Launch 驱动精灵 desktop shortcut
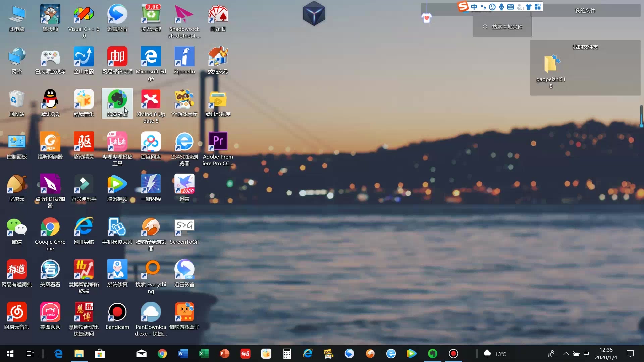Viewport: 644px width, 362px height. 84,146
